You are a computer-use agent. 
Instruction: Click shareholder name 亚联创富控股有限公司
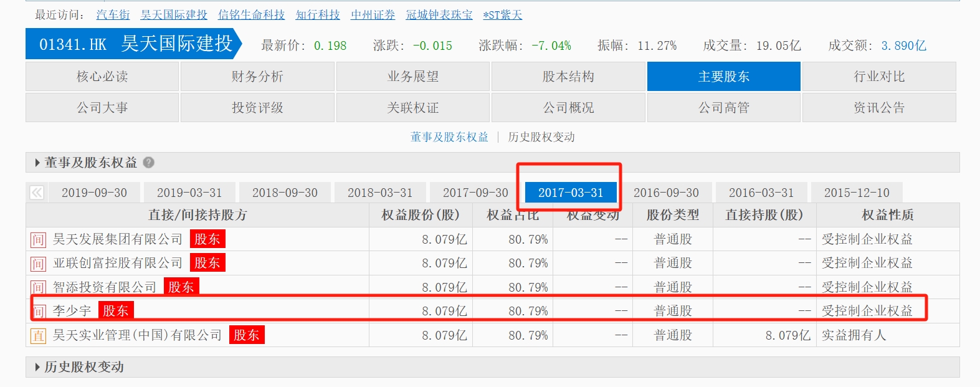pyautogui.click(x=118, y=263)
